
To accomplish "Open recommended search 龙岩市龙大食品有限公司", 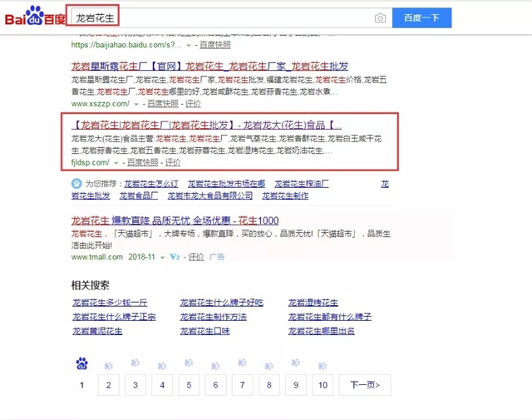I will click(x=209, y=196).
